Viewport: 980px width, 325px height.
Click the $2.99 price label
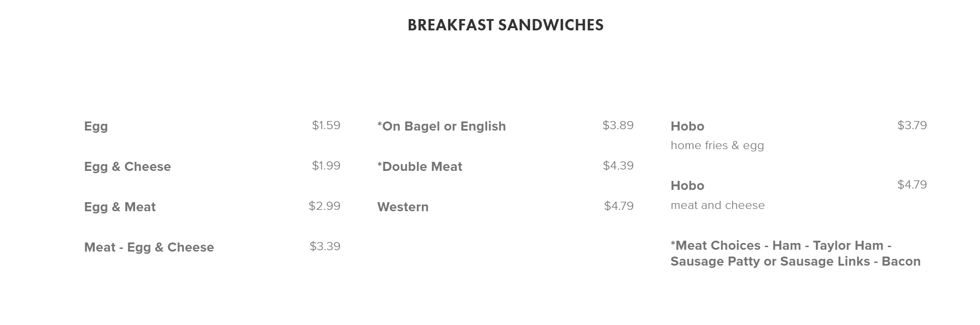pyautogui.click(x=324, y=206)
